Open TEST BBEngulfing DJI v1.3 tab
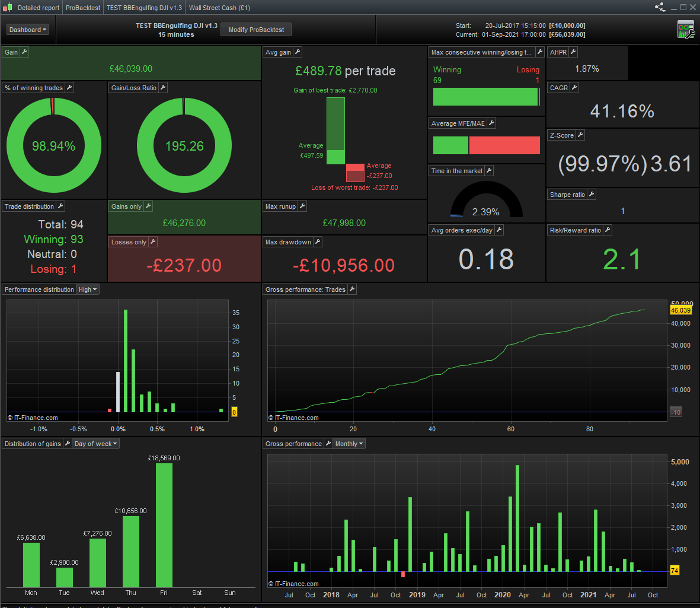This screenshot has height=608, width=700. point(144,8)
